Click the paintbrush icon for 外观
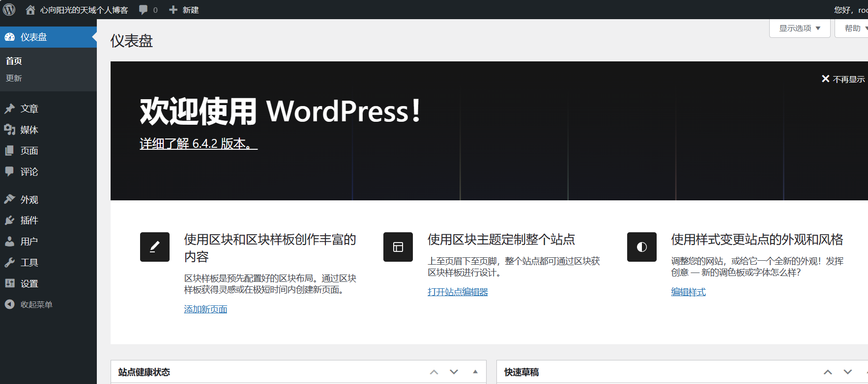 tap(10, 199)
